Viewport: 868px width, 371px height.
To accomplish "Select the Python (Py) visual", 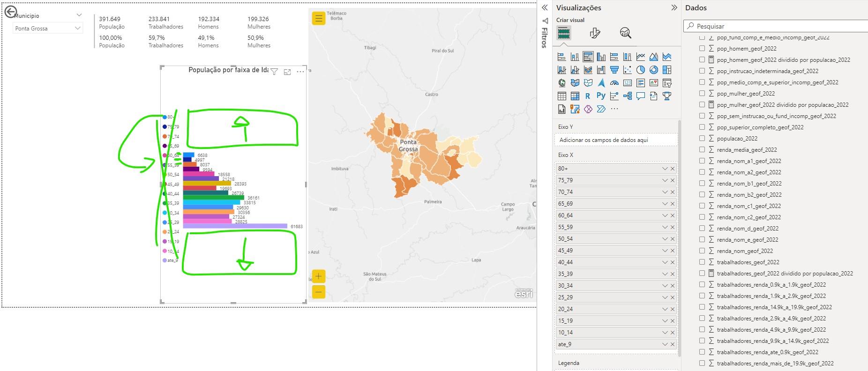I will click(601, 96).
